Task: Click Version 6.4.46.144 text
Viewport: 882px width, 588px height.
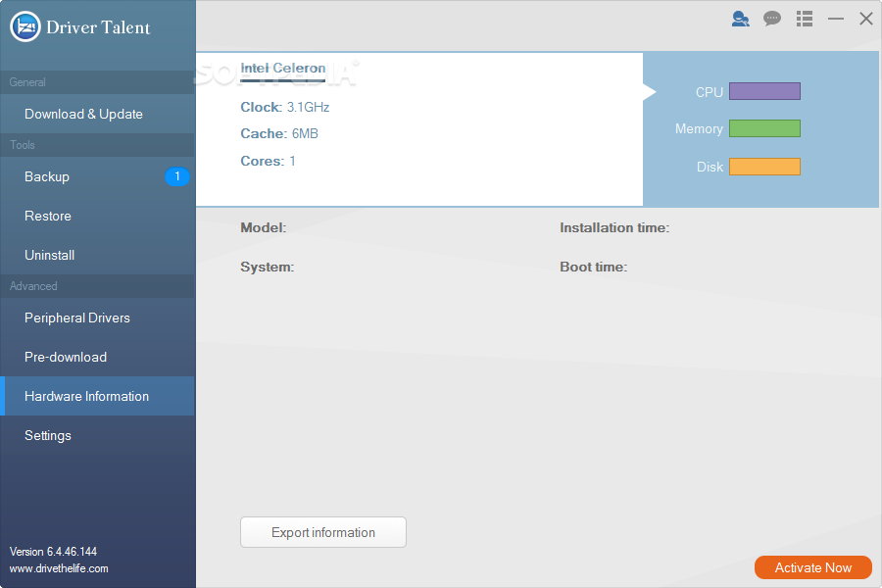Action: [54, 552]
